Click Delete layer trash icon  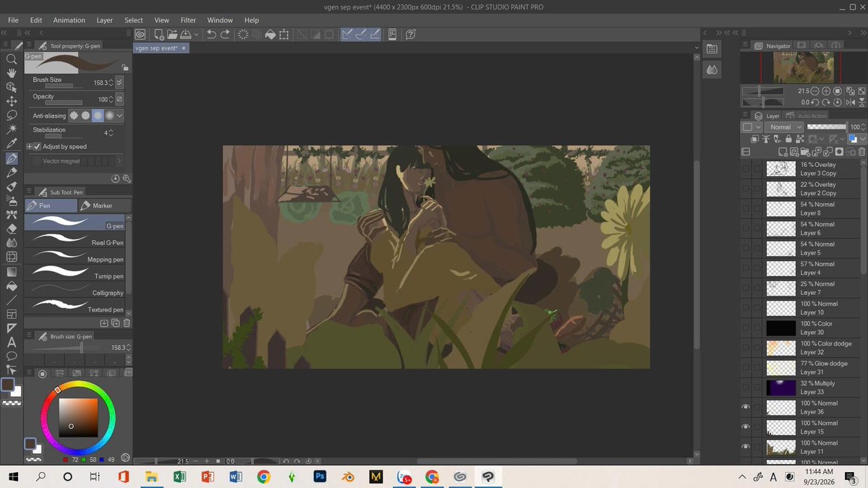[x=861, y=152]
